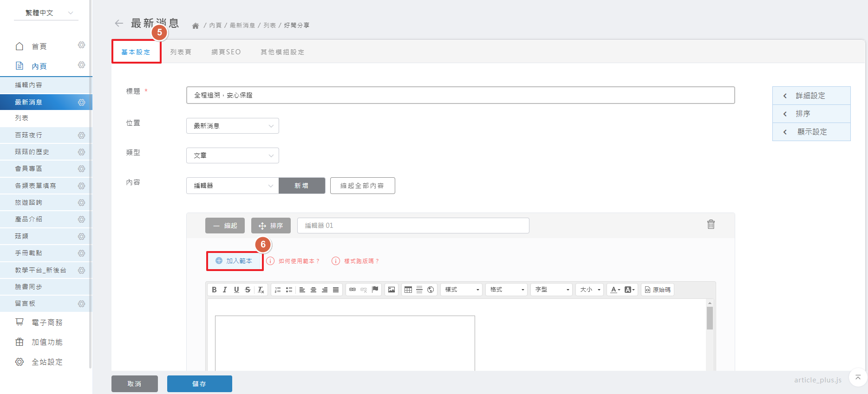Center-align text in the editor

pos(313,290)
